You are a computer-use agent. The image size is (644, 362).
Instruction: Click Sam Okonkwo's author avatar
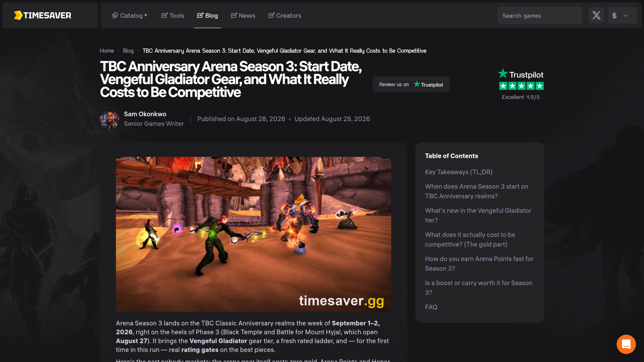coord(109,120)
